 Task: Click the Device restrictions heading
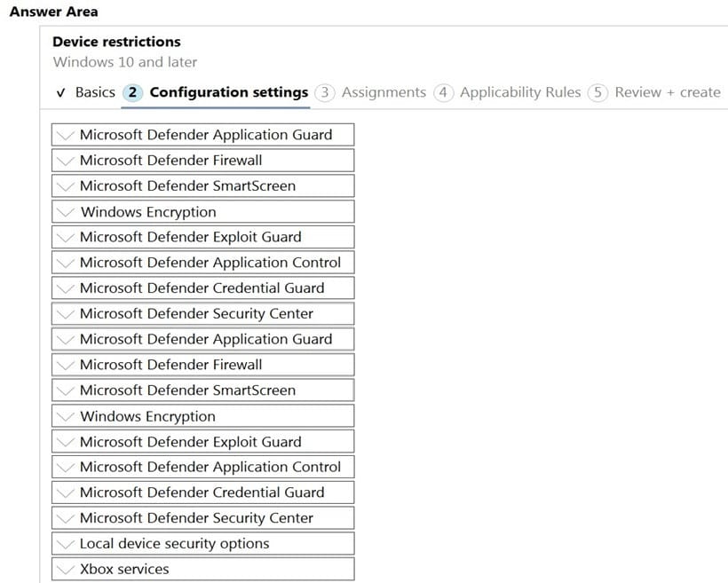(x=116, y=42)
